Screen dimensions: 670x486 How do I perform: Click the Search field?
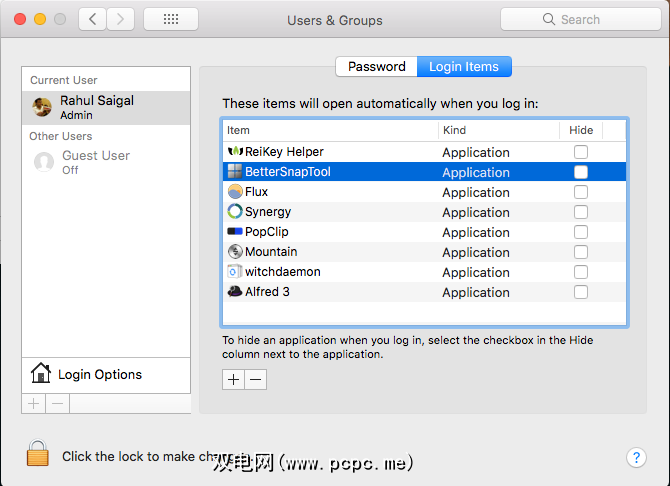[x=580, y=19]
